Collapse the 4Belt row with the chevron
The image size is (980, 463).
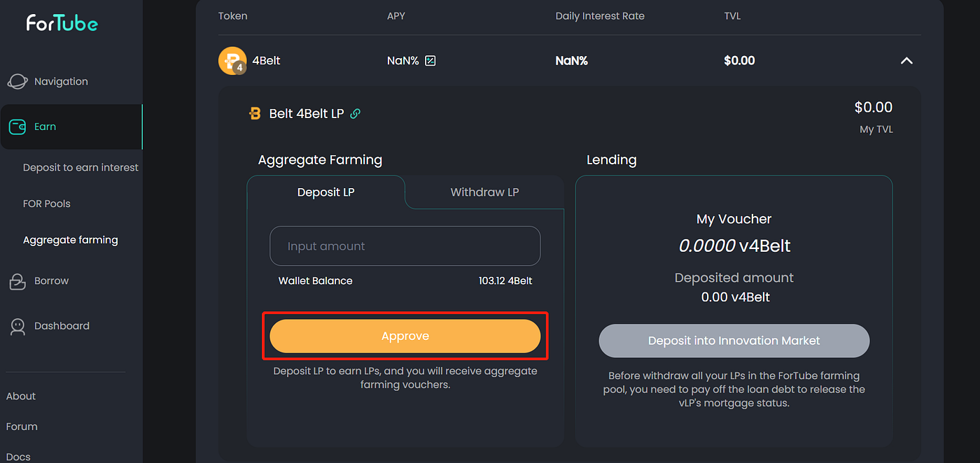(906, 61)
